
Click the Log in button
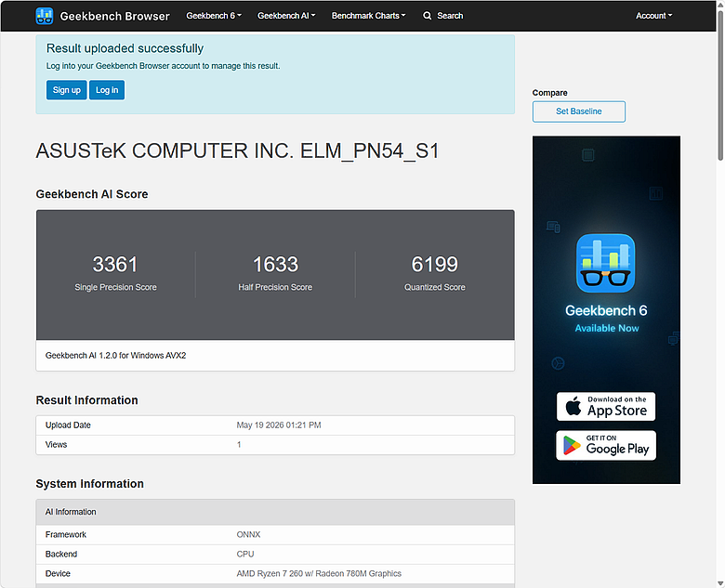click(x=107, y=90)
